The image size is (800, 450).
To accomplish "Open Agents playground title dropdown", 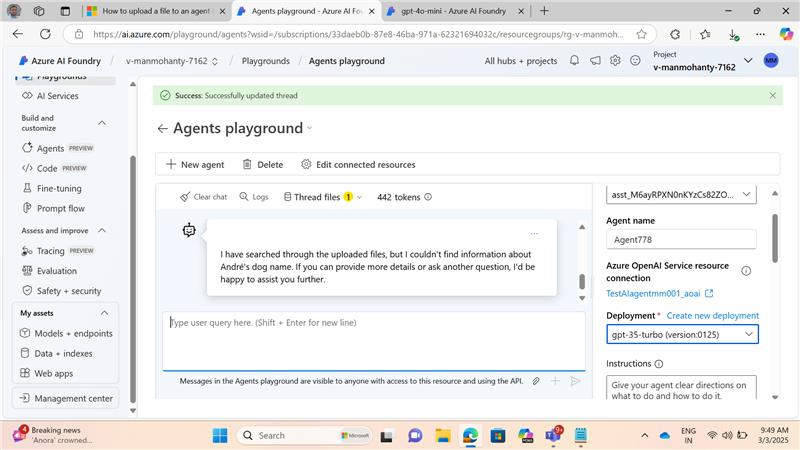I will pyautogui.click(x=310, y=129).
